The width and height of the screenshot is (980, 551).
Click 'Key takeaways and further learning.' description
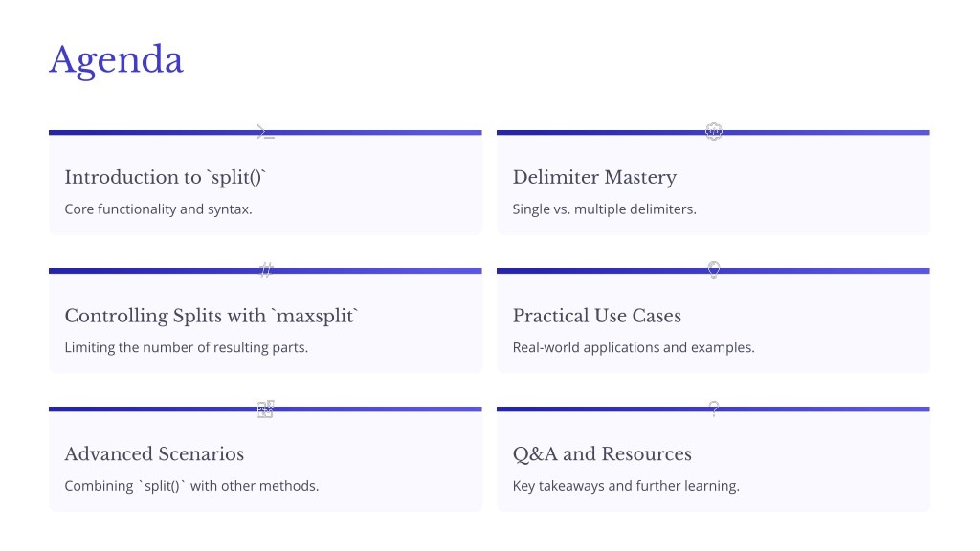626,486
